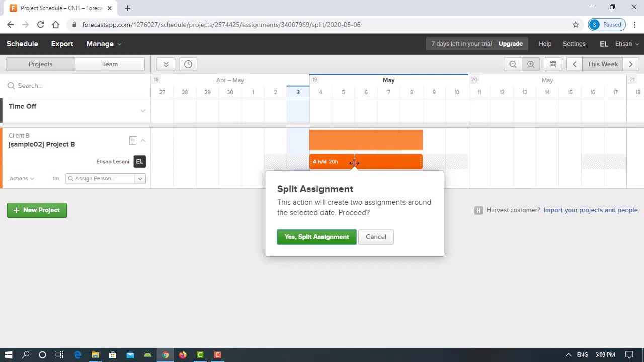Click the Paused profile chip in Chrome

coord(607,25)
